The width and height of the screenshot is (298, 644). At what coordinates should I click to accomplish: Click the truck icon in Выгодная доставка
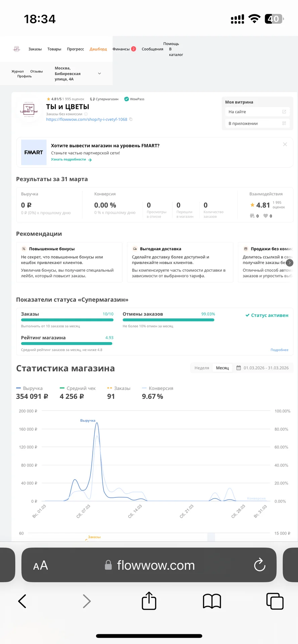135,249
